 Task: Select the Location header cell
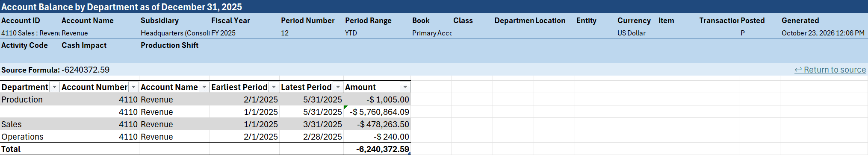coord(554,20)
